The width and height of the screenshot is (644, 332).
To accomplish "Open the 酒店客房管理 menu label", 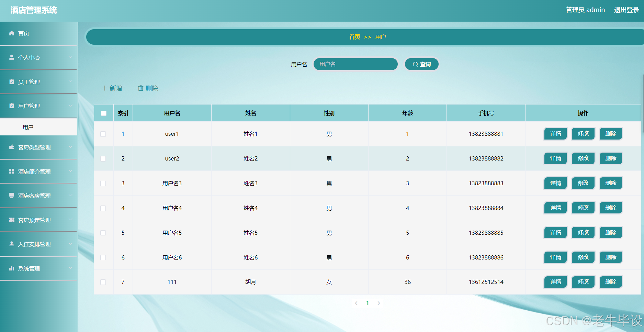I will tap(34, 196).
